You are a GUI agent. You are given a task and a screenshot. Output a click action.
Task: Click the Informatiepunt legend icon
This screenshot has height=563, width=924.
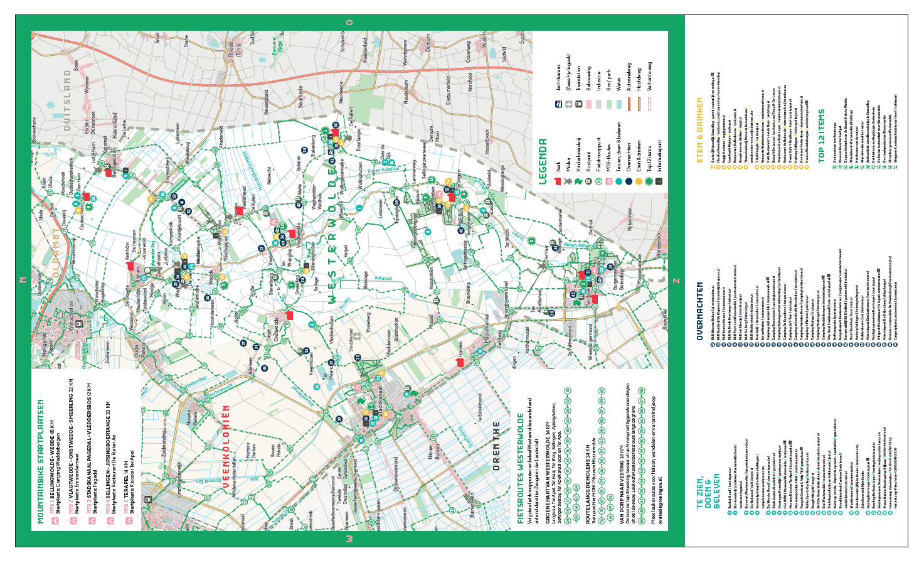coord(659,181)
